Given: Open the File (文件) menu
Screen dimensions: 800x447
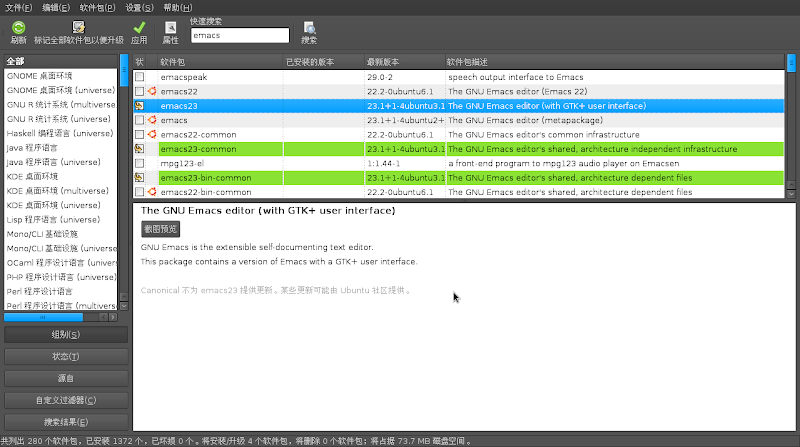Looking at the screenshot, I should 18,8.
